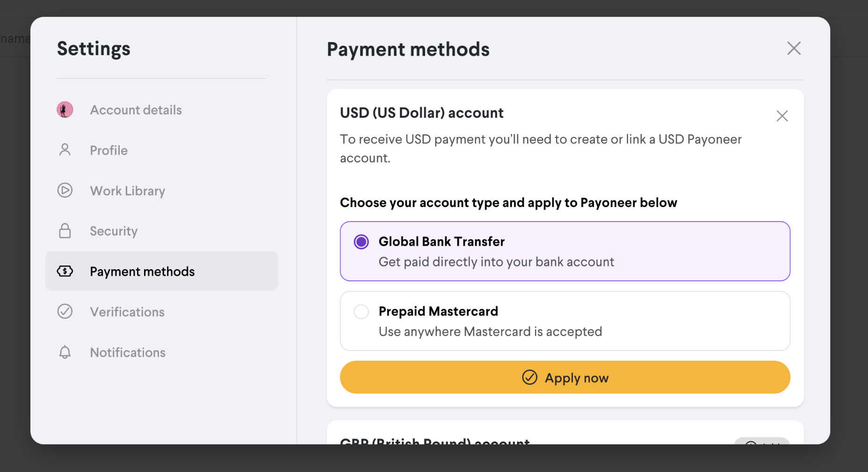The width and height of the screenshot is (868, 472).
Task: Click the Verifications checkmark icon
Action: 65,311
